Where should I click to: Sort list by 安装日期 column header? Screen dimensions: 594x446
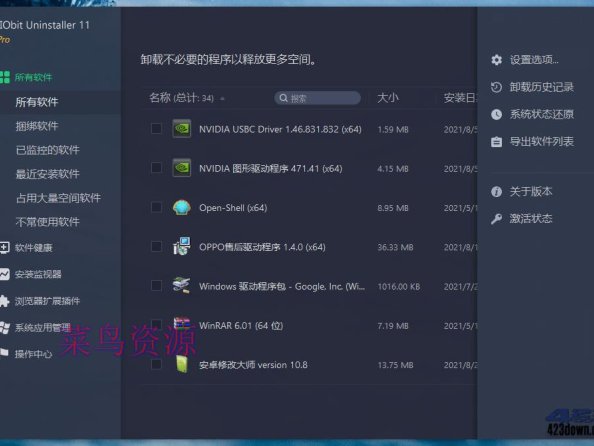[x=460, y=98]
